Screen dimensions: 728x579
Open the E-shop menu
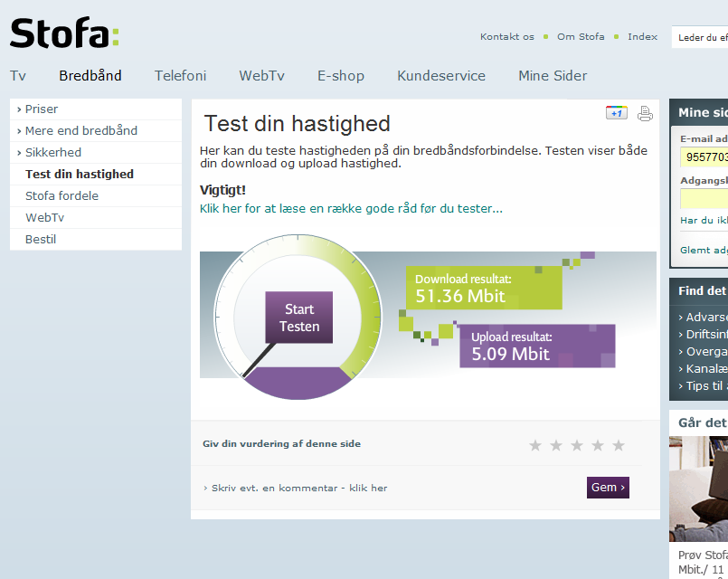pyautogui.click(x=341, y=76)
